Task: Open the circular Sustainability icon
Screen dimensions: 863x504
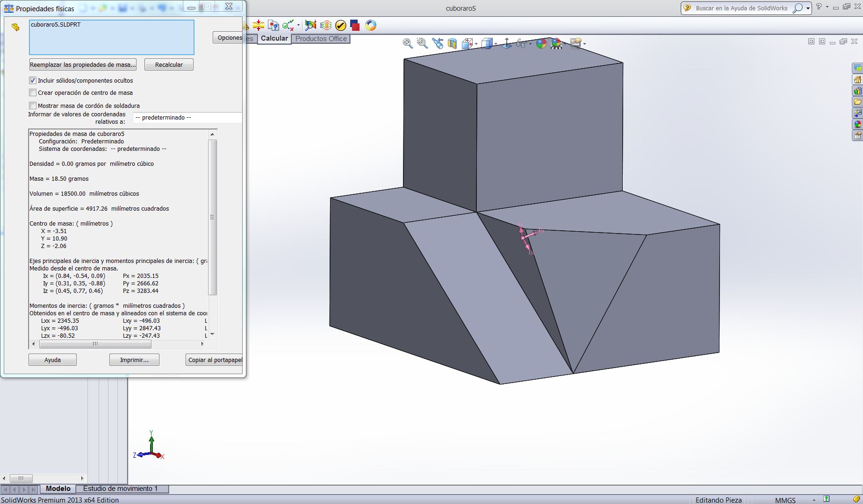Action: click(371, 25)
